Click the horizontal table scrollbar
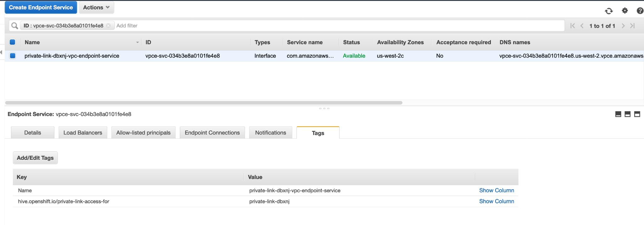Image resolution: width=644 pixels, height=225 pixels. click(204, 103)
